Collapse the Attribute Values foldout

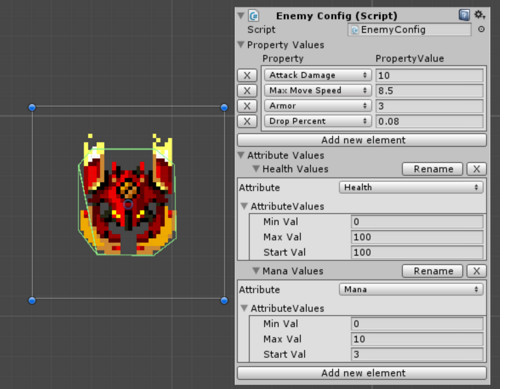(241, 155)
